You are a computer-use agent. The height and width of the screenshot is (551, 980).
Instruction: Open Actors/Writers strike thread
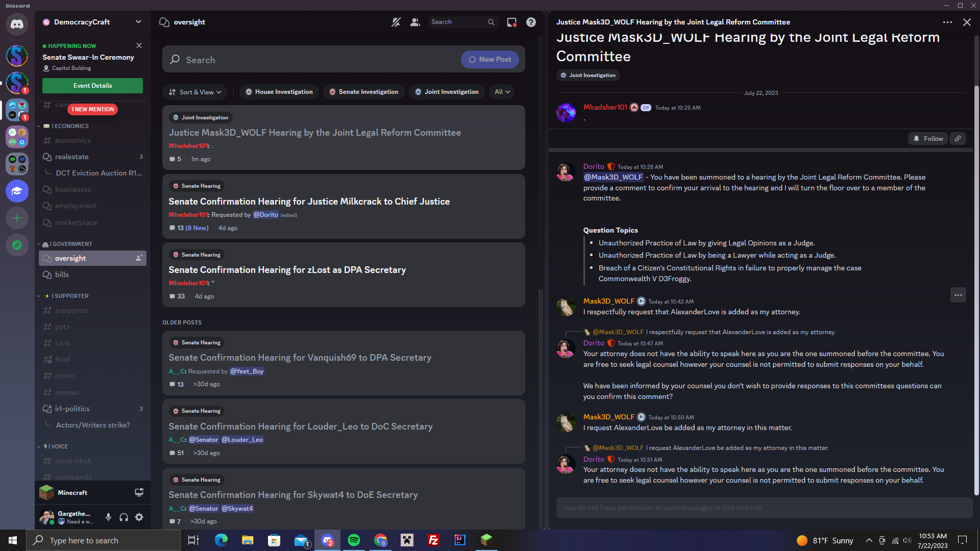click(93, 425)
